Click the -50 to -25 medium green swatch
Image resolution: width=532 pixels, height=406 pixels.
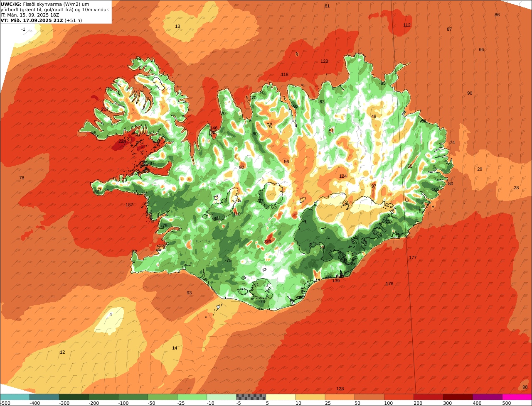pos(163,397)
